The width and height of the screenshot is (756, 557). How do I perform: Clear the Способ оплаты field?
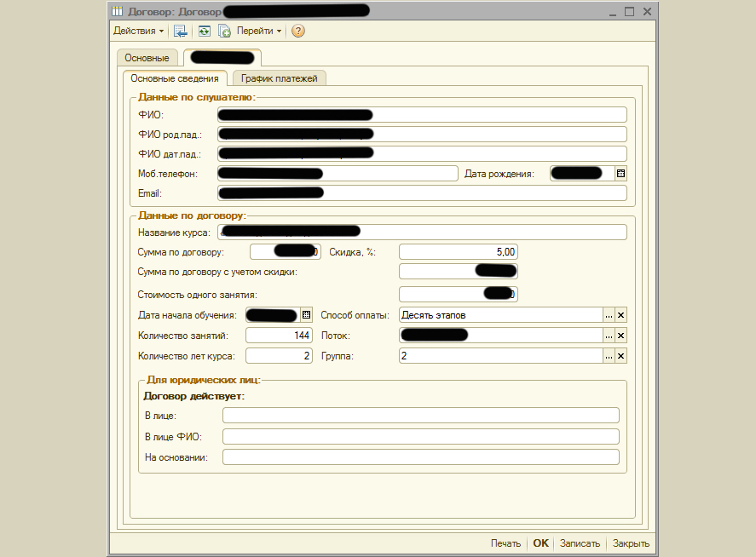coord(620,315)
